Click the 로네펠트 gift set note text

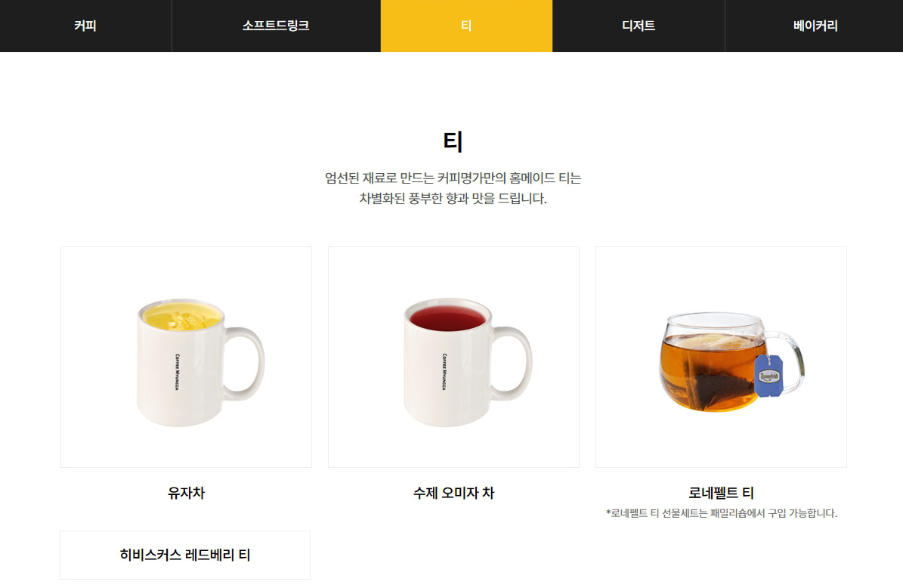point(721,513)
